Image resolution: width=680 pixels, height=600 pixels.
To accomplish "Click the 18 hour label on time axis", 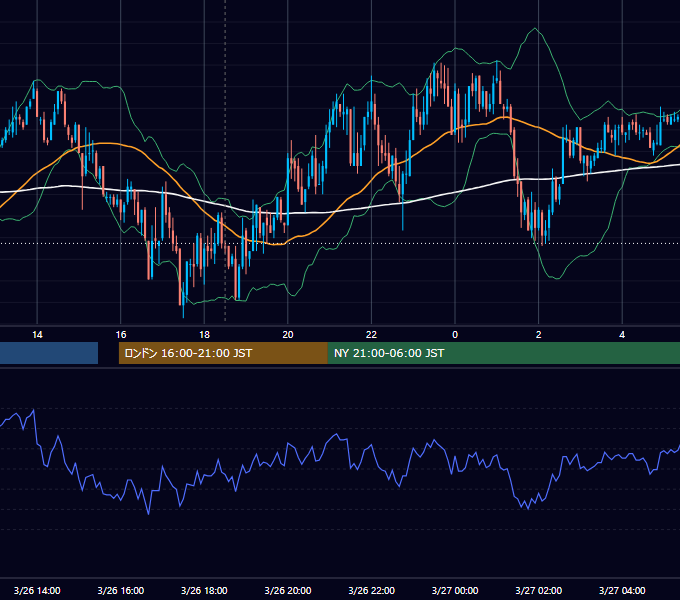I will coord(204,335).
